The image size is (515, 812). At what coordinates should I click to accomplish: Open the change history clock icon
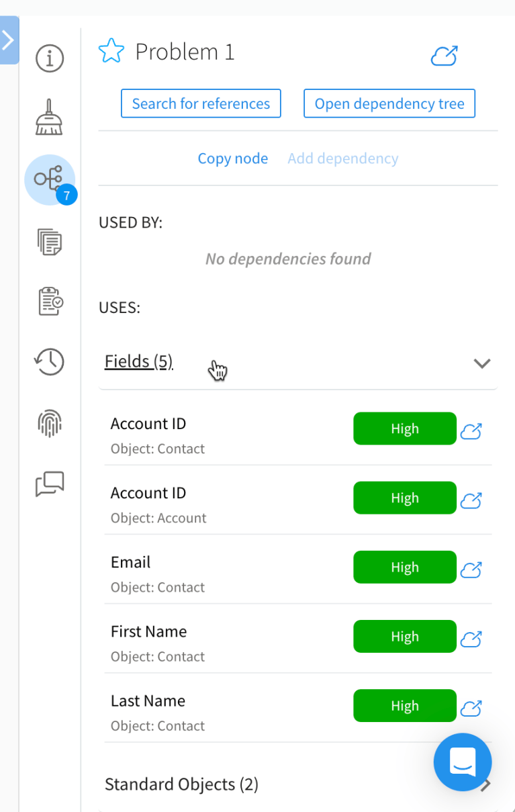(50, 362)
